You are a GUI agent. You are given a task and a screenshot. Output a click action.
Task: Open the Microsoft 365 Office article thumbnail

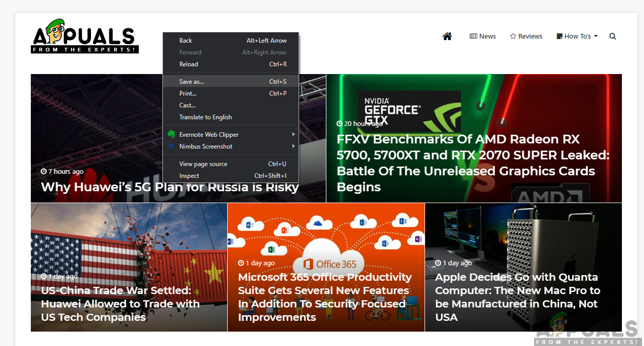(326, 242)
